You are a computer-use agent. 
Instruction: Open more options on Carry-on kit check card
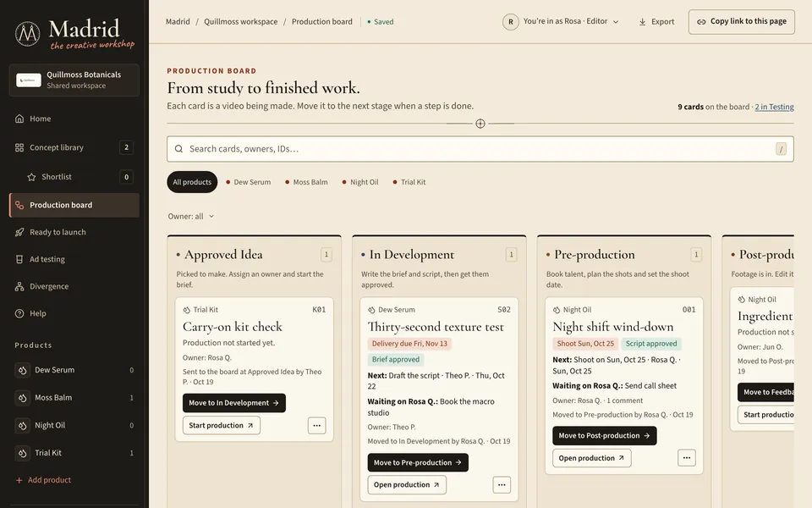tap(317, 426)
